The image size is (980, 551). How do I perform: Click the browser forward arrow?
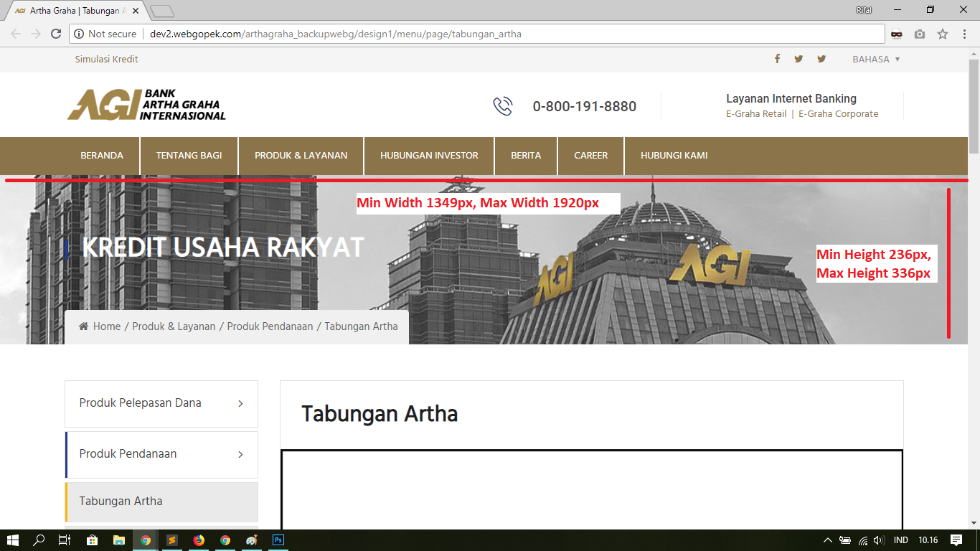point(36,34)
